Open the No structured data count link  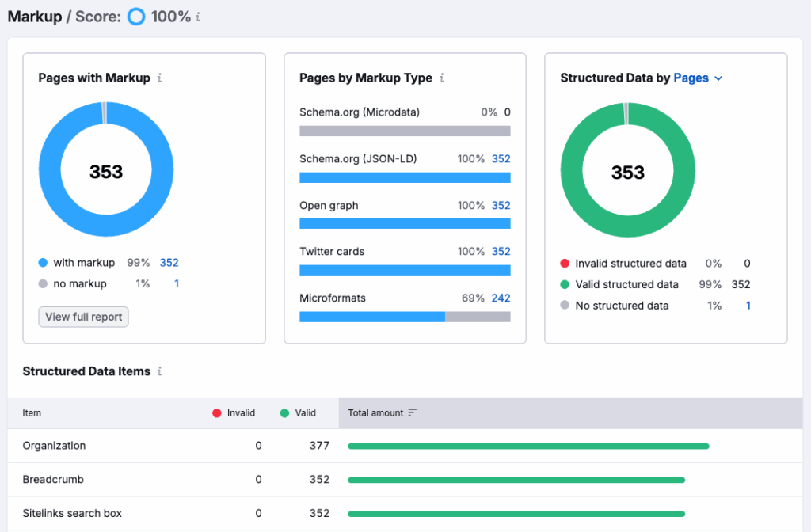(748, 306)
